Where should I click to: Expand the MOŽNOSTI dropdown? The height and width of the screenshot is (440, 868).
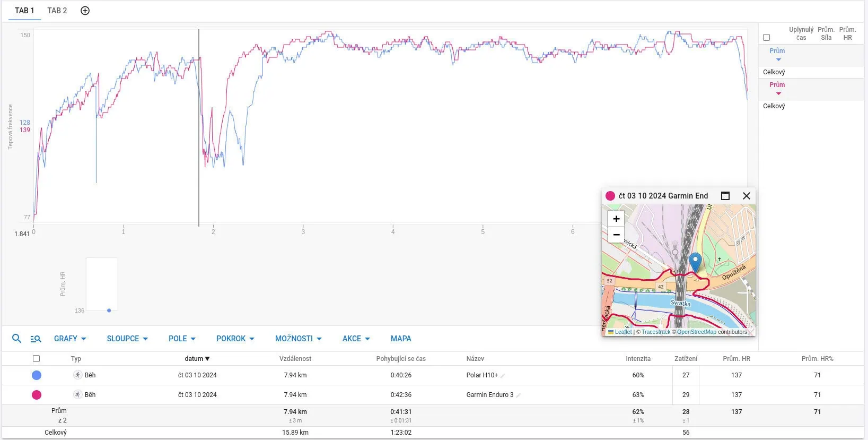tap(298, 339)
